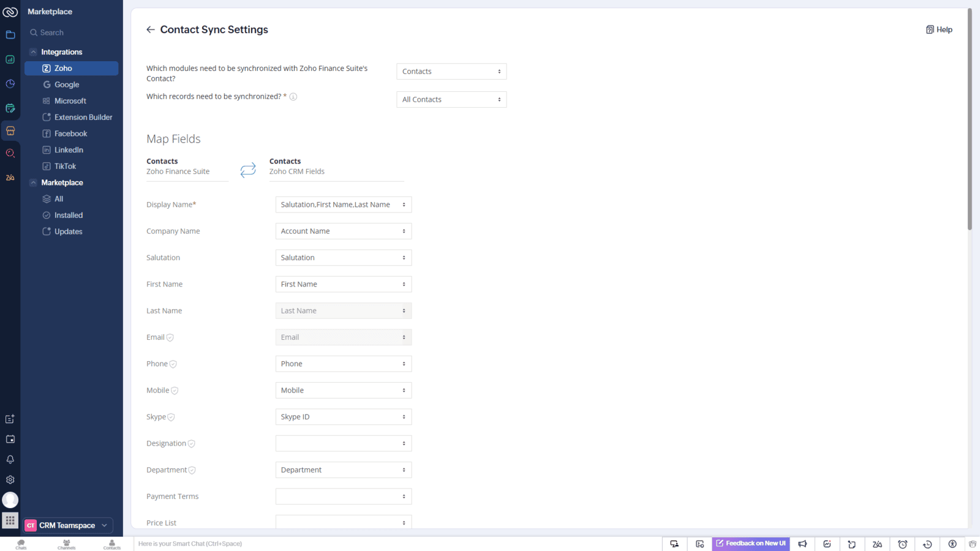The height and width of the screenshot is (551, 980).
Task: Open the 'All Contacts' records dropdown
Action: tap(451, 99)
